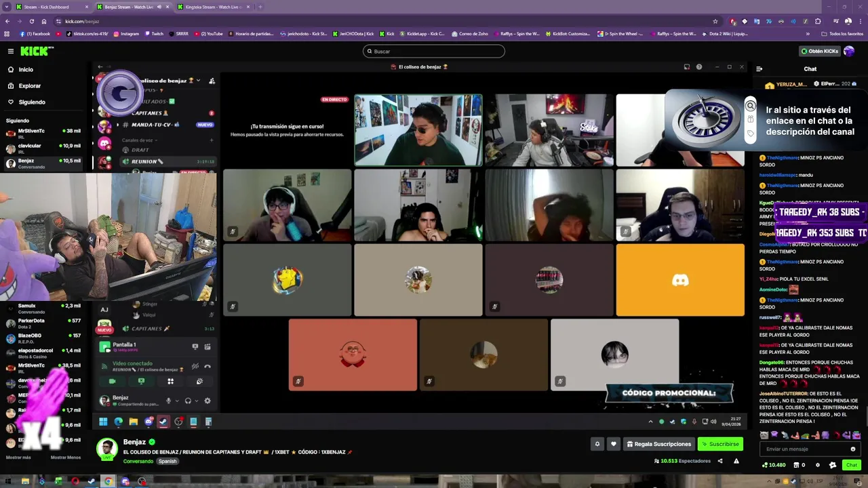The width and height of the screenshot is (868, 488).
Task: Open chat settings gear
Action: point(818,465)
